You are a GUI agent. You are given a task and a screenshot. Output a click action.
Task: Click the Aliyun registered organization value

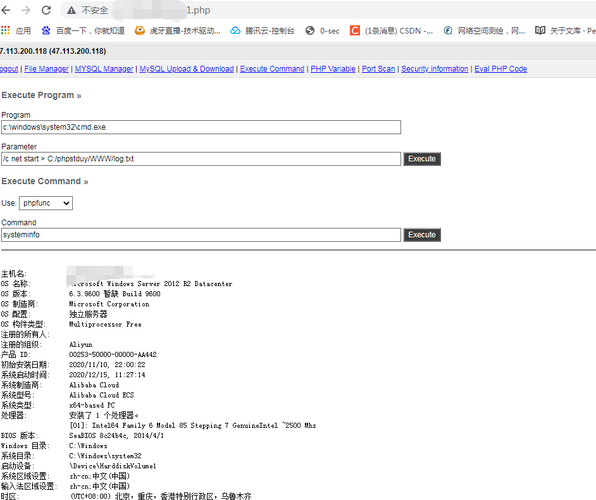(81, 344)
